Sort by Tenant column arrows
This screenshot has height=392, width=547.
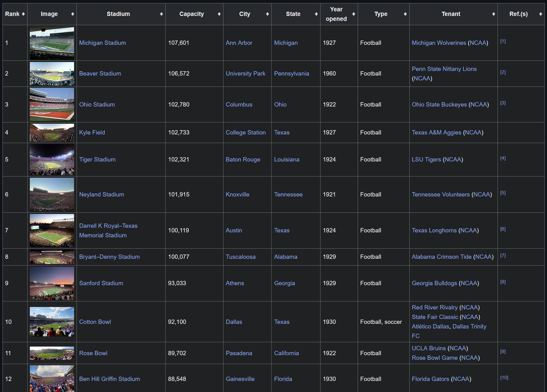pyautogui.click(x=494, y=14)
